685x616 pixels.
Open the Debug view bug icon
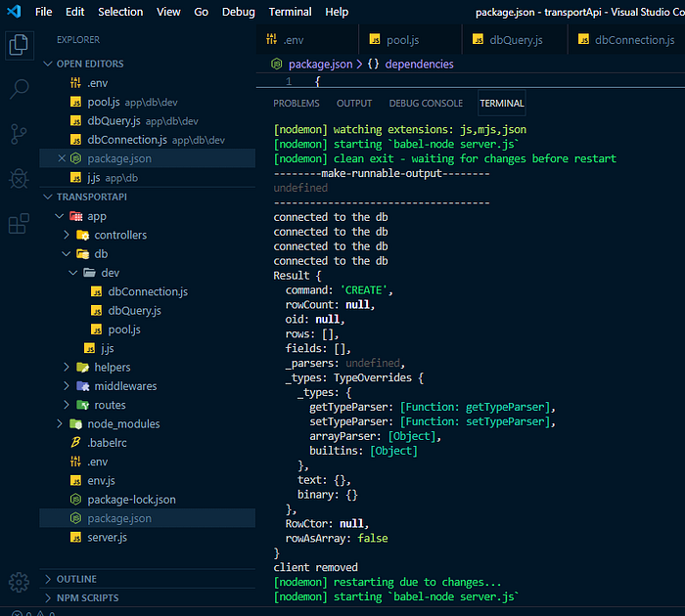coord(19,179)
